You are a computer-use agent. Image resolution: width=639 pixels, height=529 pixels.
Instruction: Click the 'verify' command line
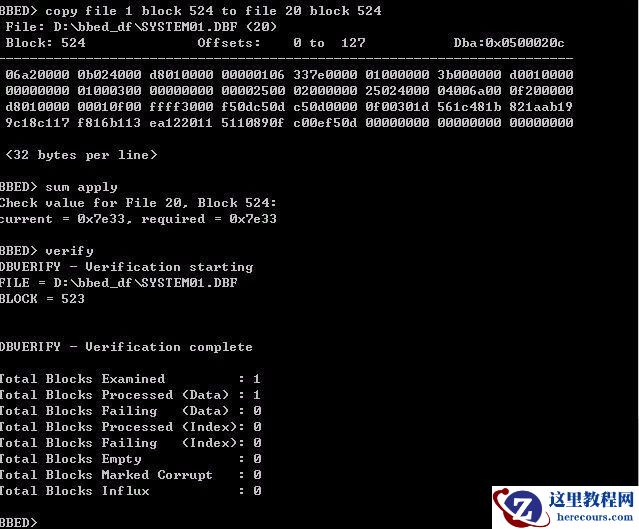click(x=46, y=251)
